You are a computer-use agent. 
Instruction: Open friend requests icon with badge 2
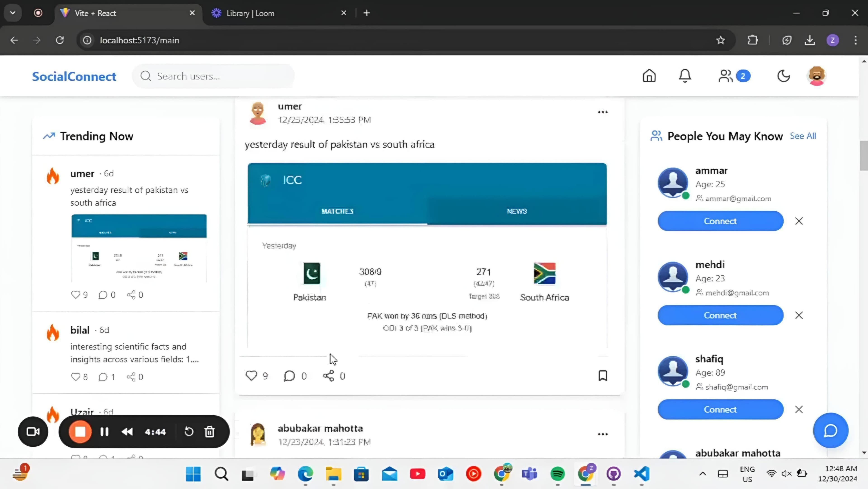(734, 76)
